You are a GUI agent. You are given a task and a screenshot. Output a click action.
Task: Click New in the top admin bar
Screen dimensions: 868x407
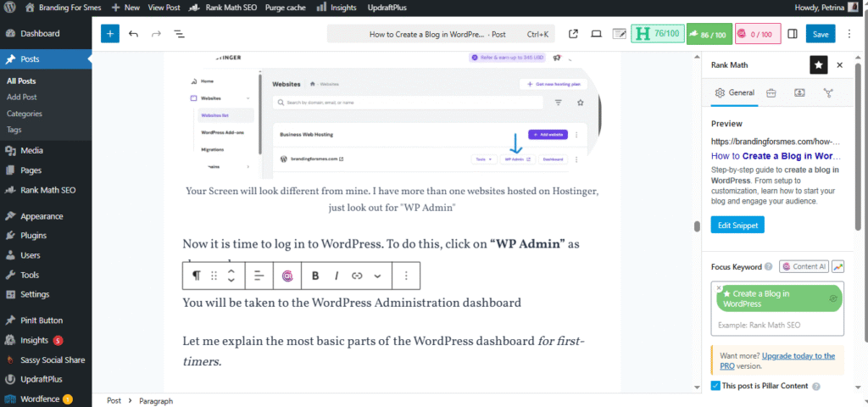(125, 8)
